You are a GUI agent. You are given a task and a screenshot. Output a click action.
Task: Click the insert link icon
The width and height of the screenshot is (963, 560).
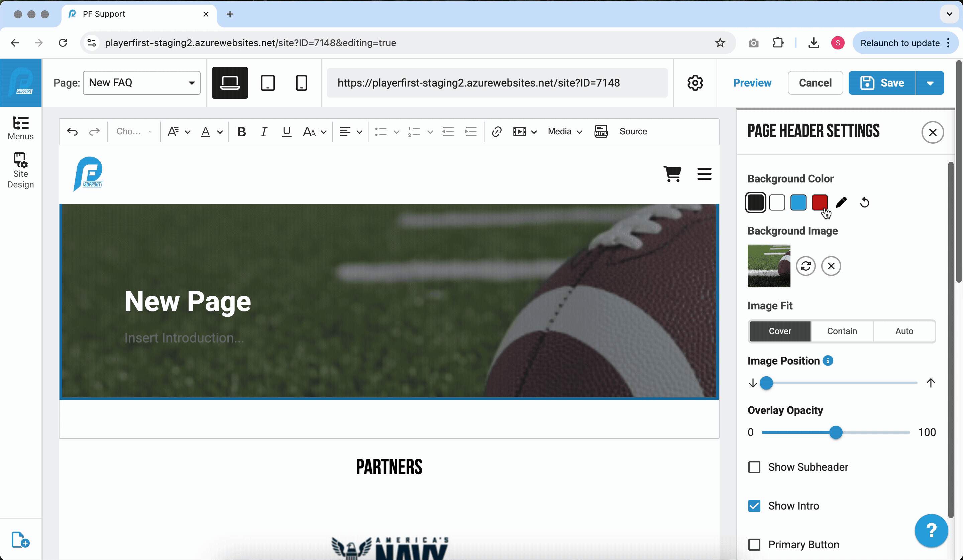pyautogui.click(x=497, y=132)
